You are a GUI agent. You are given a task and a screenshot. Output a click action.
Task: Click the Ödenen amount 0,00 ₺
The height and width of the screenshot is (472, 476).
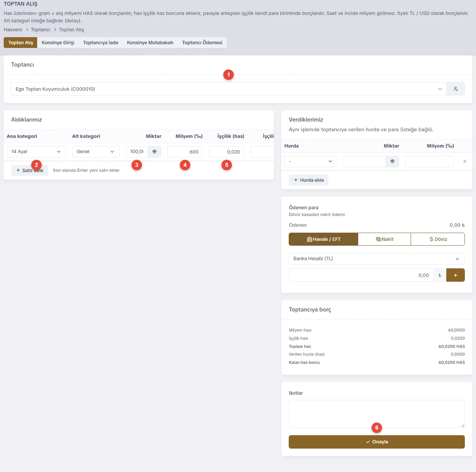[457, 225]
